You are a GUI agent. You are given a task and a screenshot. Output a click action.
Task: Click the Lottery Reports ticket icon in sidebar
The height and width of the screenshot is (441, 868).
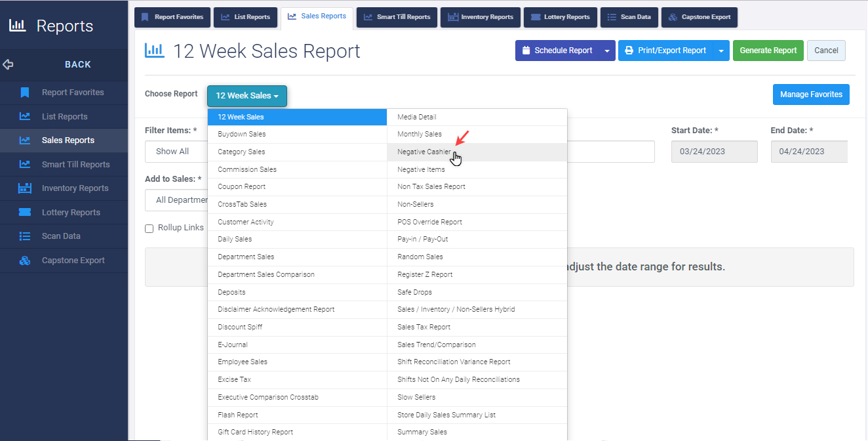pyautogui.click(x=25, y=213)
